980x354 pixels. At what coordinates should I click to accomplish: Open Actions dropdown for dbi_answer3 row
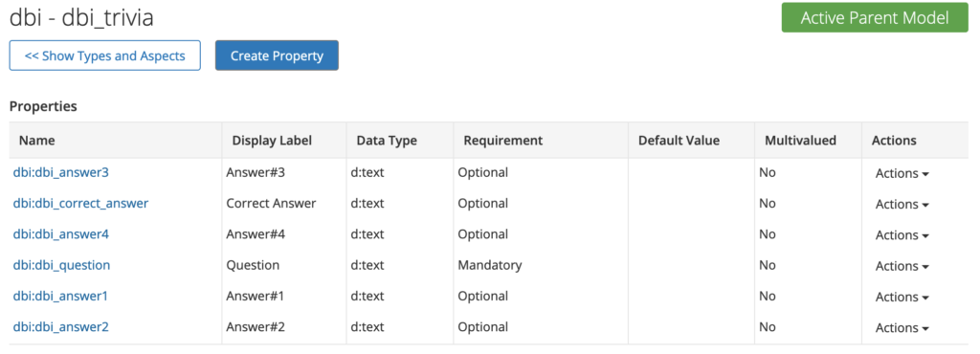902,173
